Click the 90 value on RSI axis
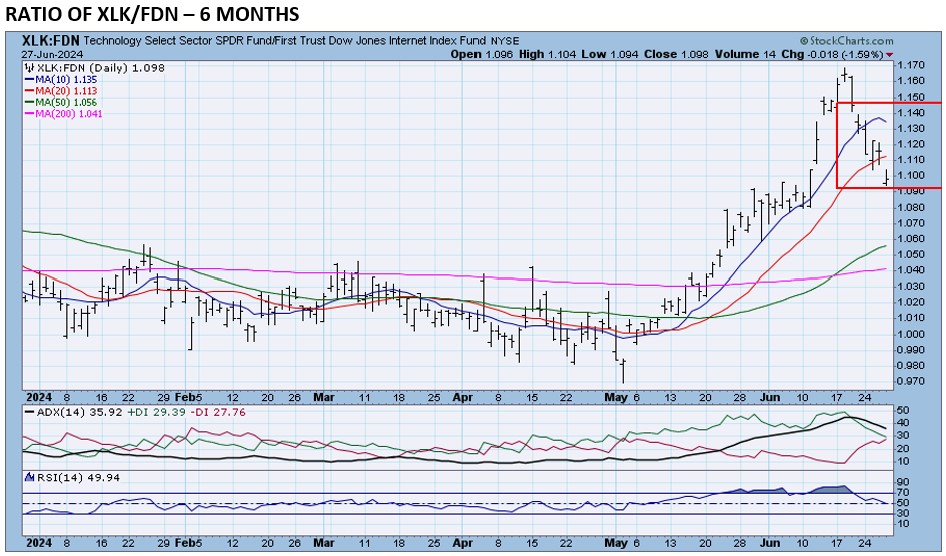This screenshot has width=946, height=556. point(904,482)
